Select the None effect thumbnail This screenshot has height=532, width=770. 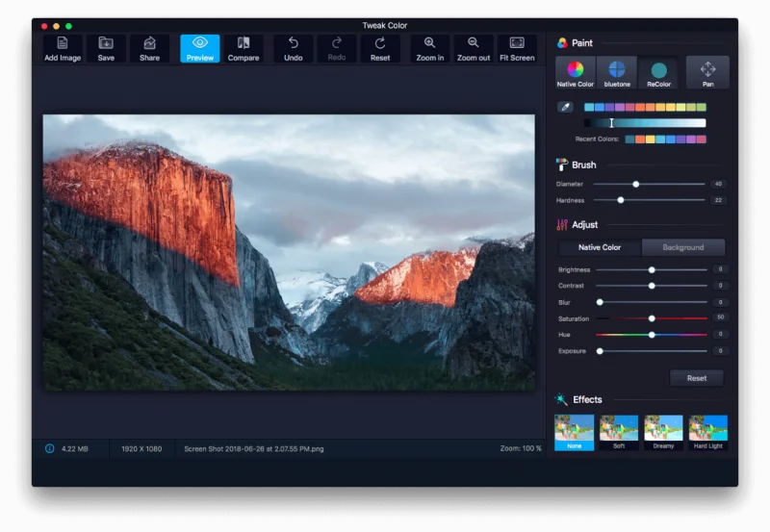click(574, 432)
